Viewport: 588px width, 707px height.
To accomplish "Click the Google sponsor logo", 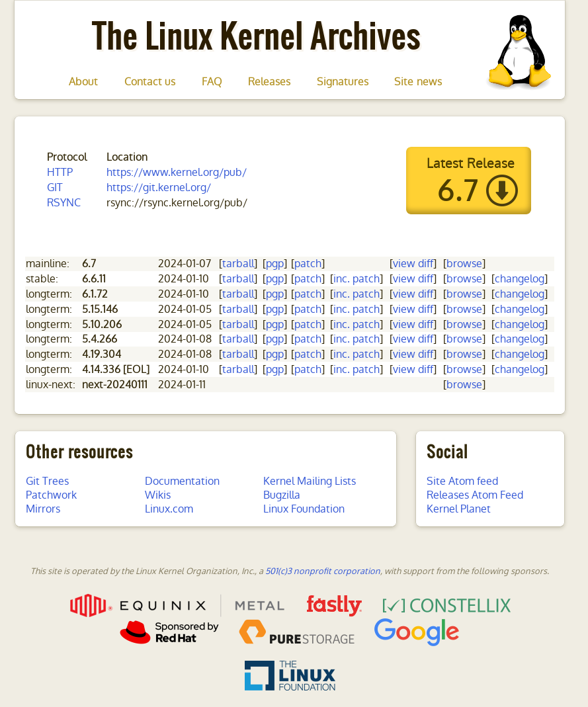I will (x=417, y=632).
